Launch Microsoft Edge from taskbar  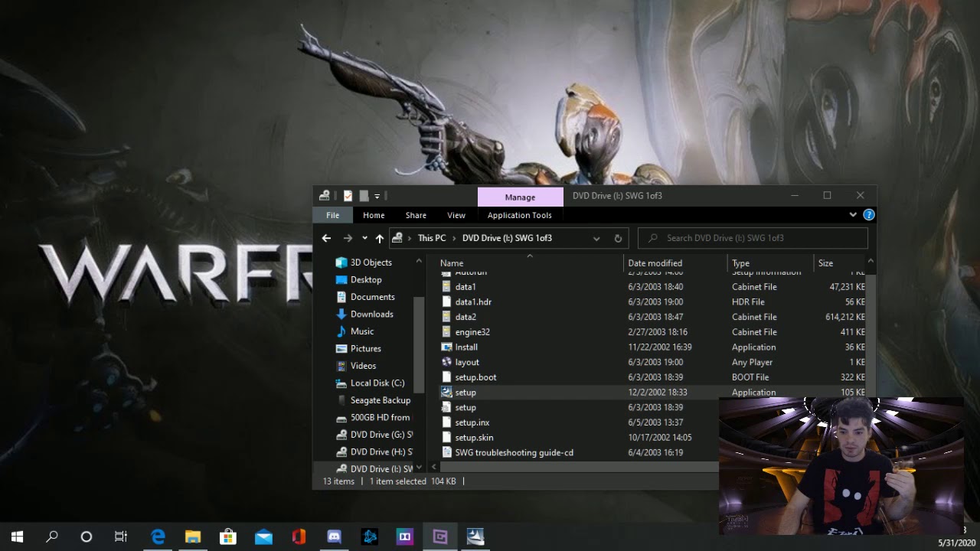pyautogui.click(x=158, y=537)
